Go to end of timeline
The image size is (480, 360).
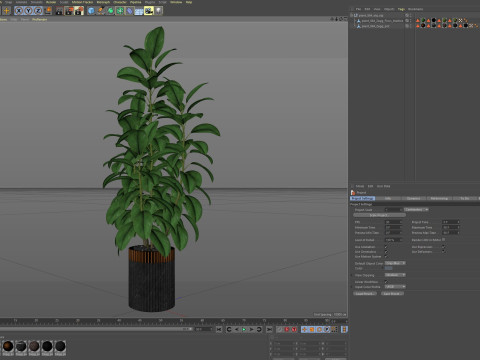[x=269, y=329]
